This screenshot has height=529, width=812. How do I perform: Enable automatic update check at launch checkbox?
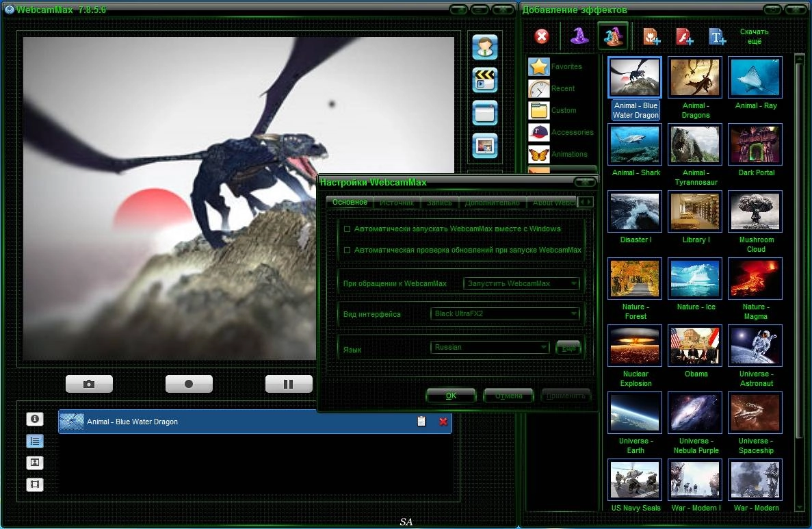(x=347, y=250)
